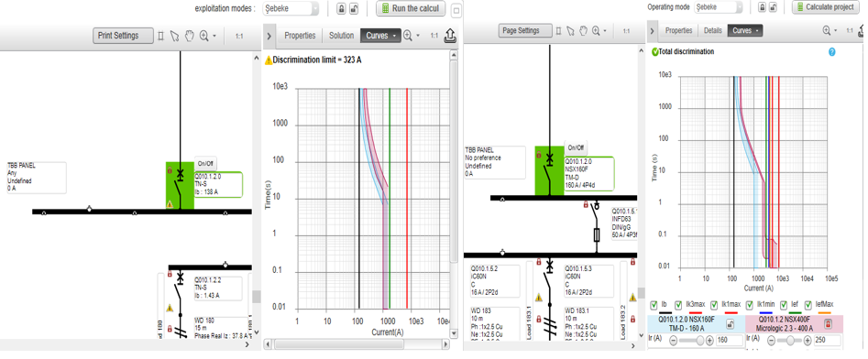The image size is (868, 359).
Task: Click zoom magnifier in right curves panel
Action: coord(827,31)
